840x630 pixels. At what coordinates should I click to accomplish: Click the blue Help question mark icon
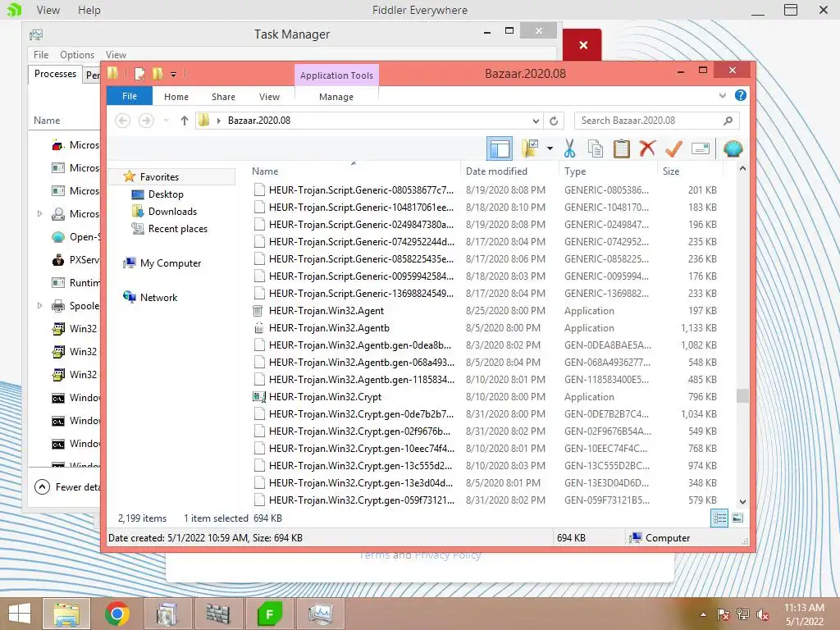pos(741,95)
